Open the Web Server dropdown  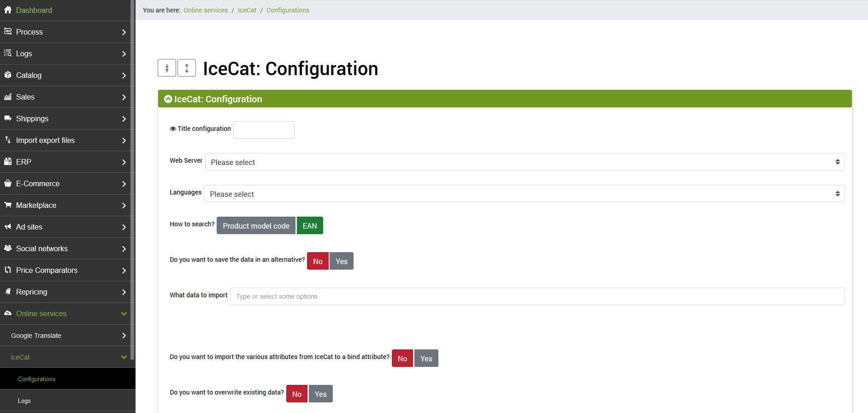[x=525, y=162]
